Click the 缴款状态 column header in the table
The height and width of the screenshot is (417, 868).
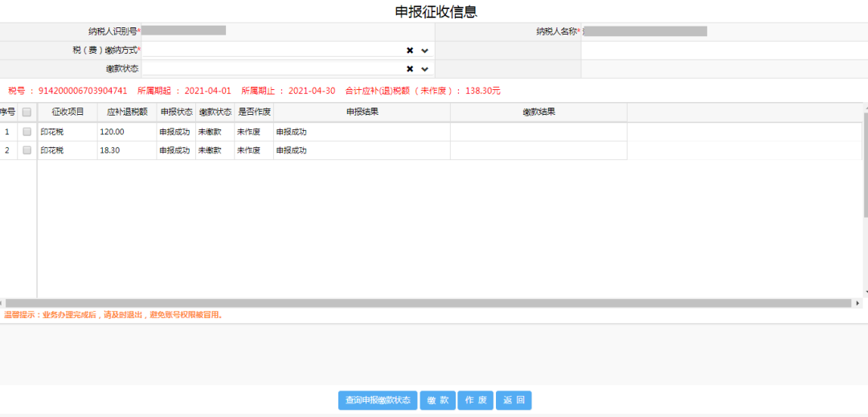coord(215,112)
